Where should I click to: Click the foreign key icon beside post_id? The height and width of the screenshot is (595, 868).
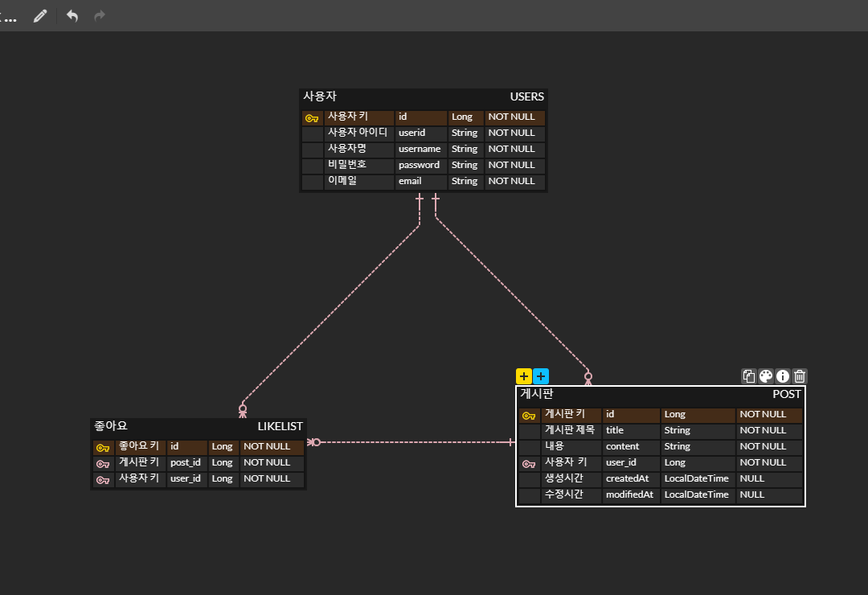[x=103, y=464]
